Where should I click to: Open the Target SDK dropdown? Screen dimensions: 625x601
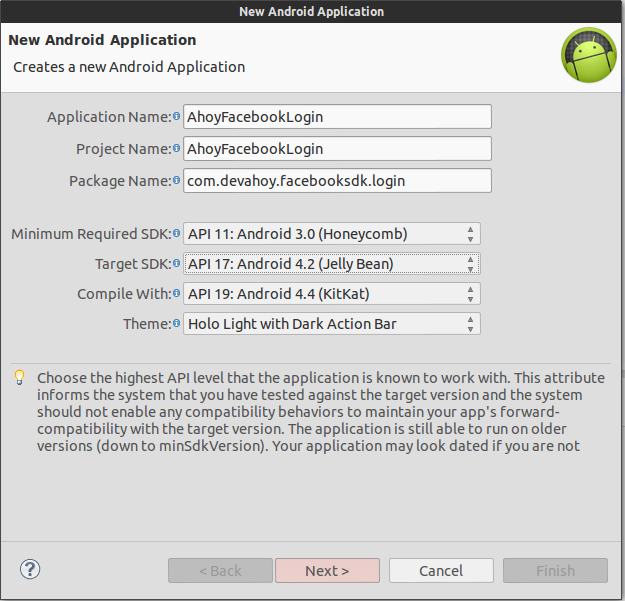(332, 263)
